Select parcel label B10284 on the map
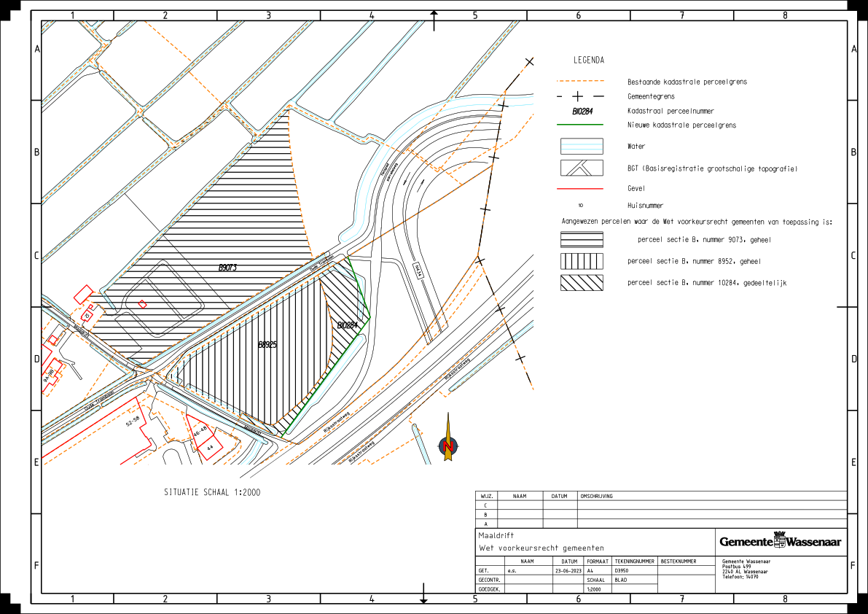The height and width of the screenshot is (614, 868). pos(346,325)
